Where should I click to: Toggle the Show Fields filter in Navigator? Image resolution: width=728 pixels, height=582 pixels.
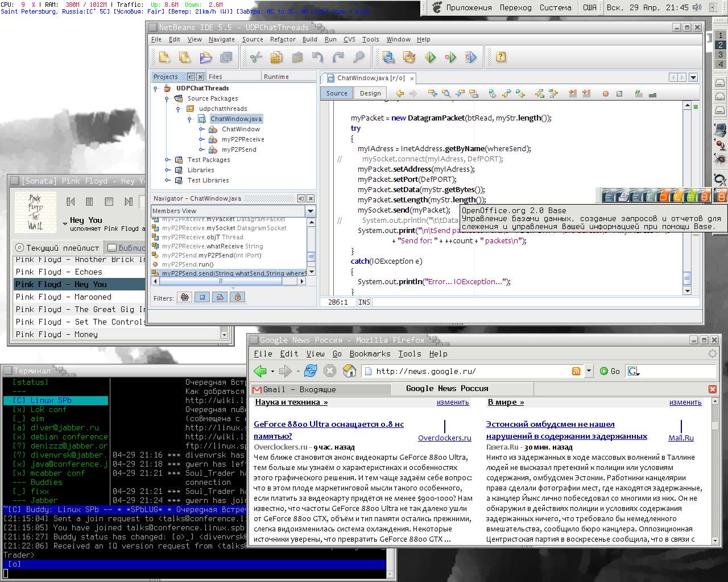(x=202, y=297)
